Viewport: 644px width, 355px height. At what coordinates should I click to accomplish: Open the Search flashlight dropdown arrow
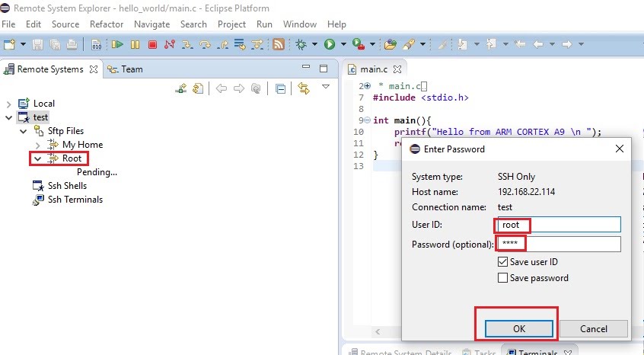coord(422,44)
